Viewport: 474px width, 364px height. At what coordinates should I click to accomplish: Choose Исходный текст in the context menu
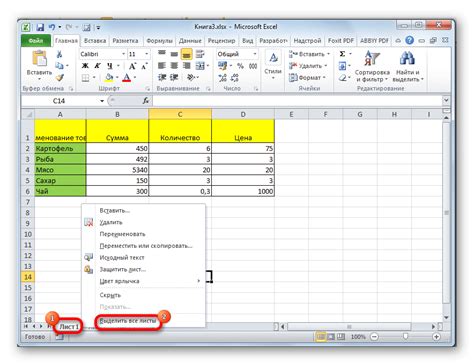(122, 257)
